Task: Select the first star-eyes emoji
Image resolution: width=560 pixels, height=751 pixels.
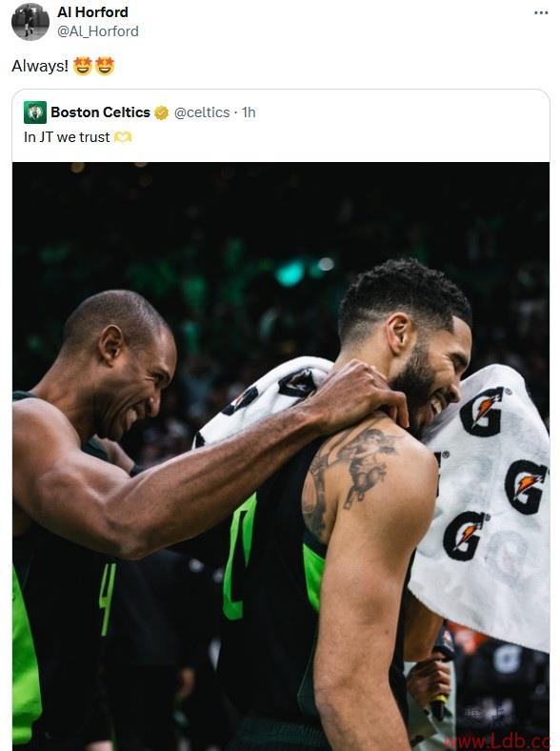Action: 82,66
